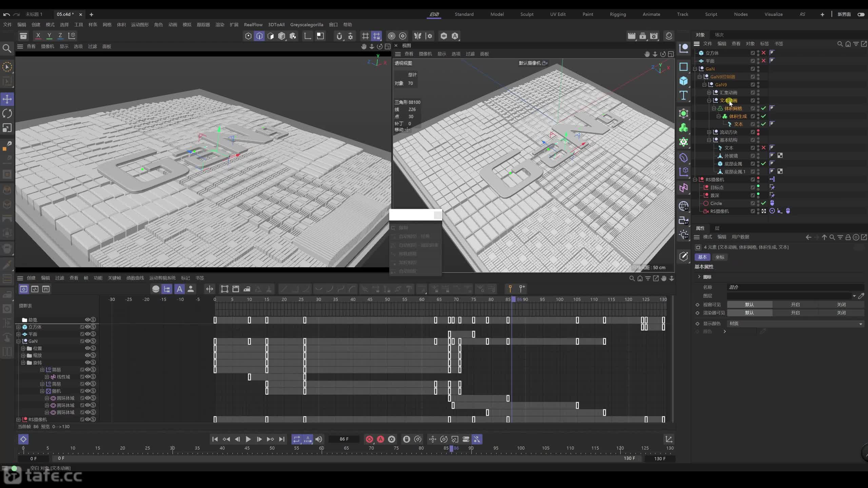Switch timeline to dope sheet mode icon
The image size is (868, 488).
coord(24,289)
